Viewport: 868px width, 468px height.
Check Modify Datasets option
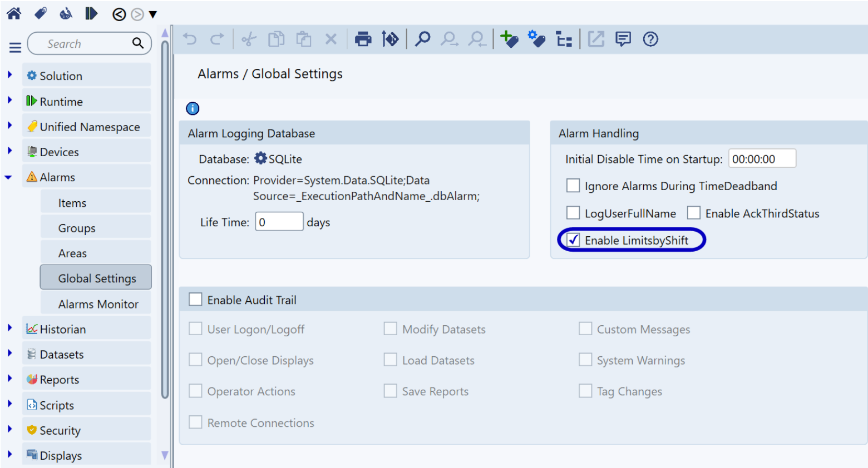(390, 329)
